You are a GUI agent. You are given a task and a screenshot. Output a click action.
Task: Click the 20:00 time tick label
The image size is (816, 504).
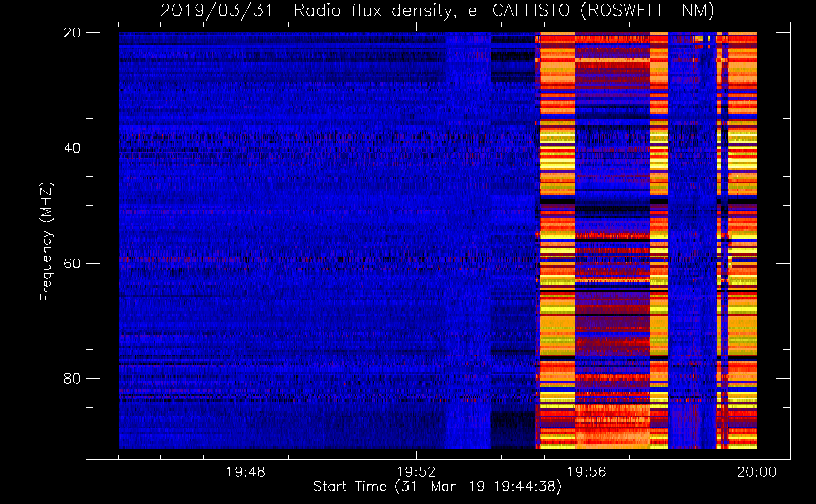pos(757,472)
